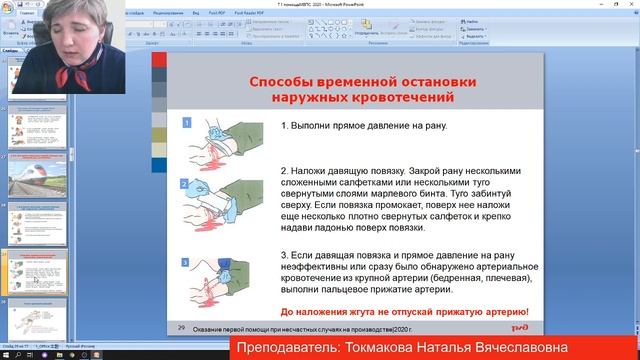
Task: Open Заливка фигуры shape fill dropdown
Action: tap(428, 21)
